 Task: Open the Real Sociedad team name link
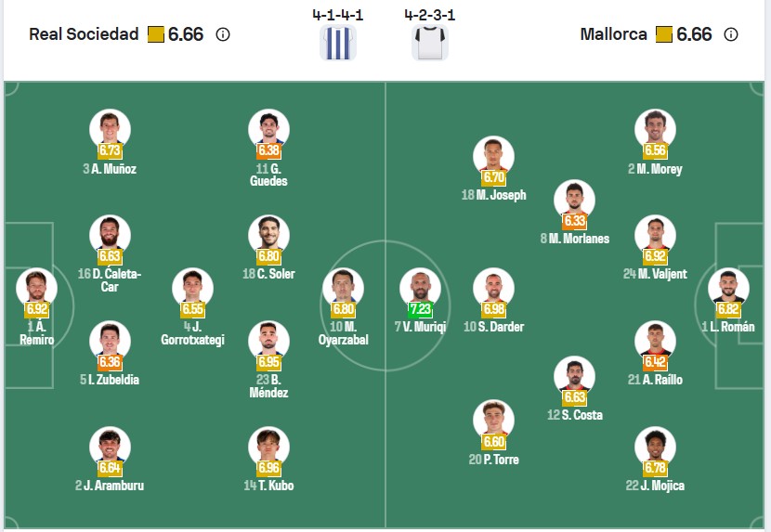[84, 34]
